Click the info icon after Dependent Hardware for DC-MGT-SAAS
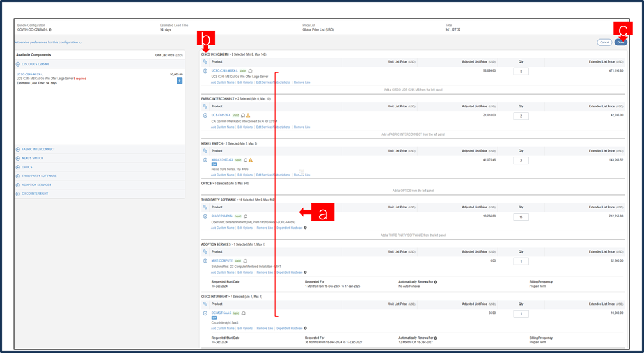644x353 pixels. (305, 328)
